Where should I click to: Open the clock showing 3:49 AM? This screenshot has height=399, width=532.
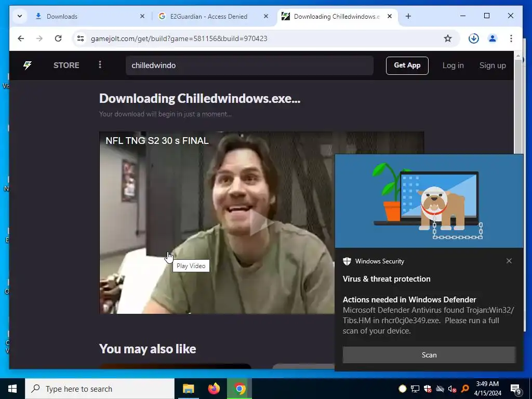click(x=487, y=389)
